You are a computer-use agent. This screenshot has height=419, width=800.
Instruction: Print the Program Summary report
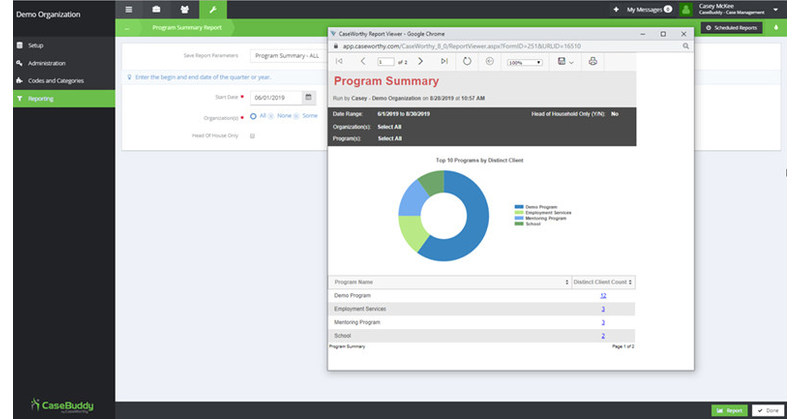pos(593,62)
